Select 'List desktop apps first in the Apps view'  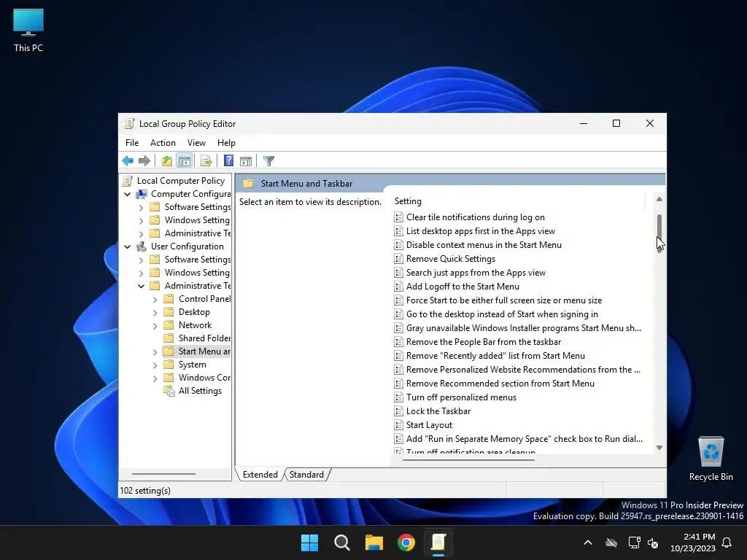(x=481, y=231)
